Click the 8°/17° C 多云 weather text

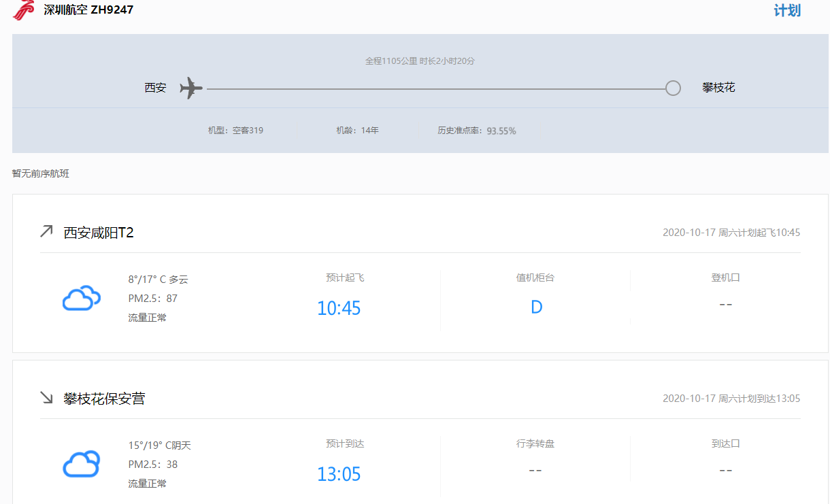(158, 279)
